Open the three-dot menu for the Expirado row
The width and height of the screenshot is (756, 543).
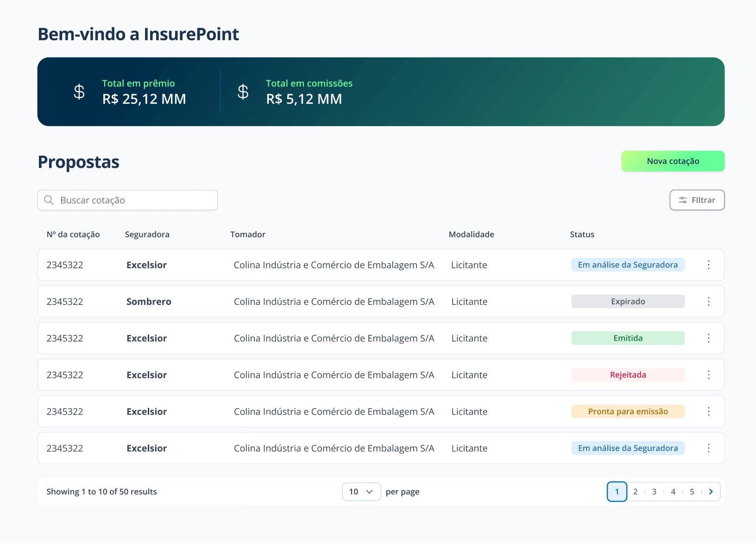(x=708, y=302)
